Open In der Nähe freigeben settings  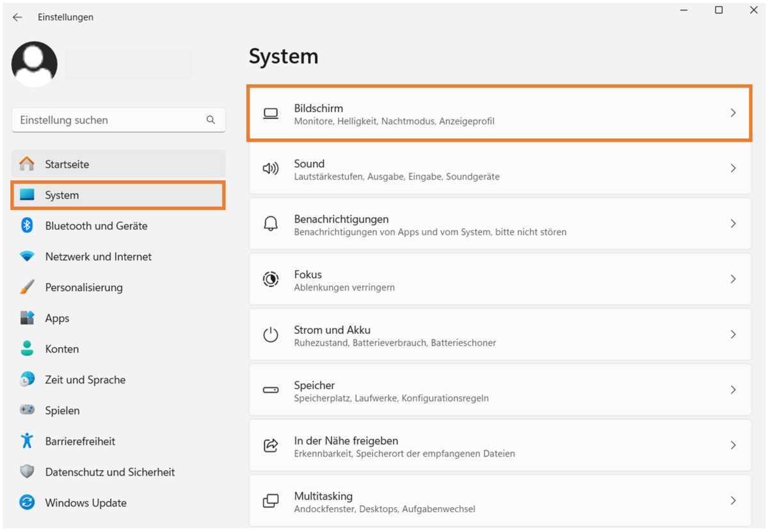click(500, 445)
